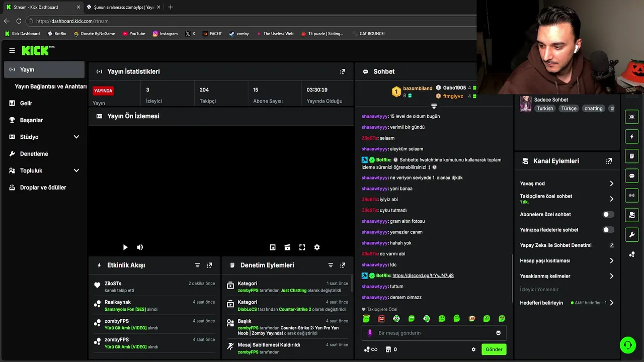Toggle Yalnızca ifadelerle sohbet switch

608,230
